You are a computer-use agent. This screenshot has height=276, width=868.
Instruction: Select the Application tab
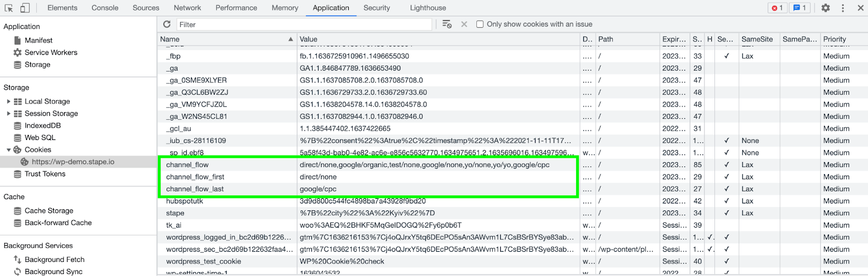pos(331,8)
